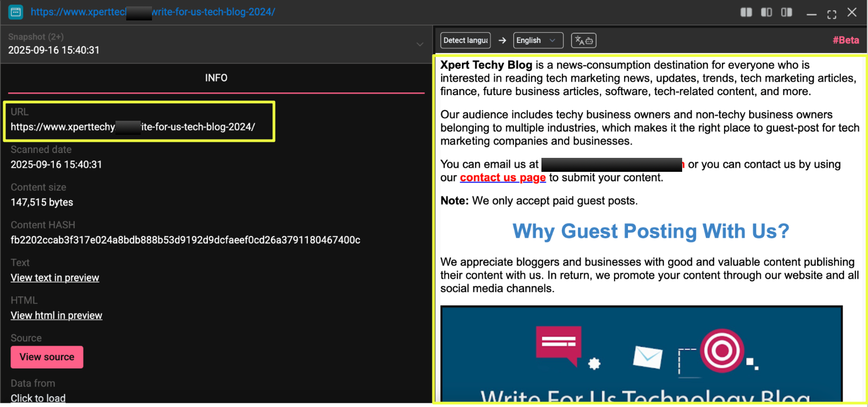868x407 pixels.
Task: Click the Write For Us banner image
Action: pos(641,354)
